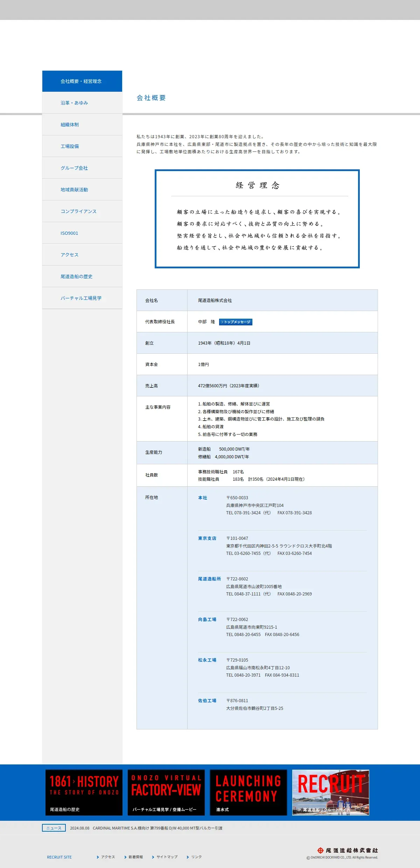
Task: Click 尾道造船株式會社 footer logo
Action: tap(348, 850)
